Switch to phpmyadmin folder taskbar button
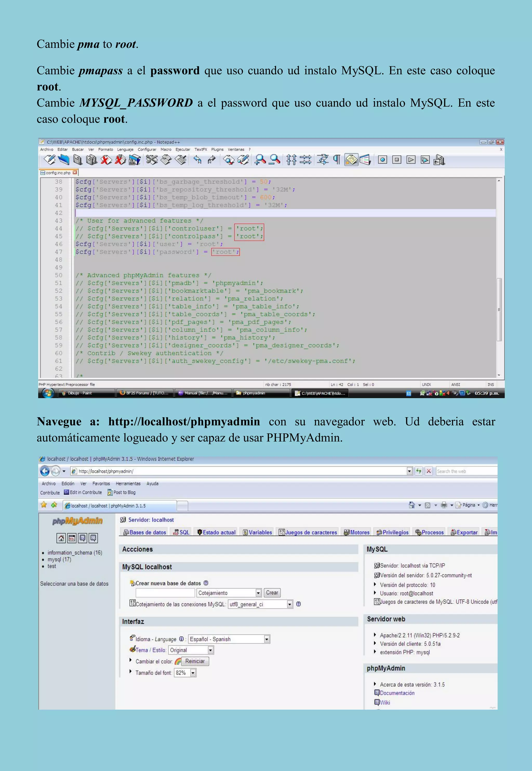Viewport: 532px width, 771px height. pos(261,393)
